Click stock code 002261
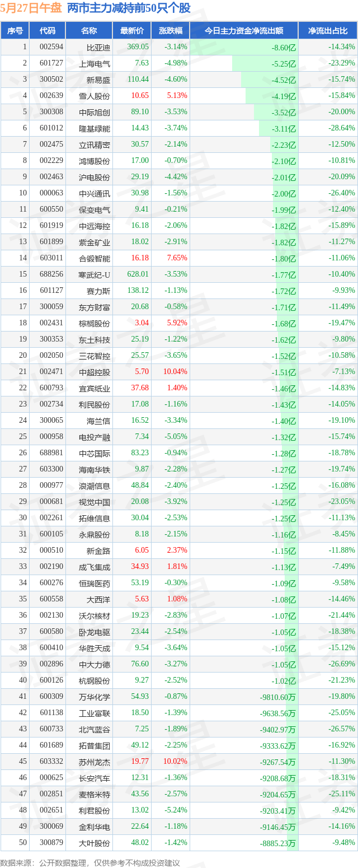358x868 pixels. [51, 518]
